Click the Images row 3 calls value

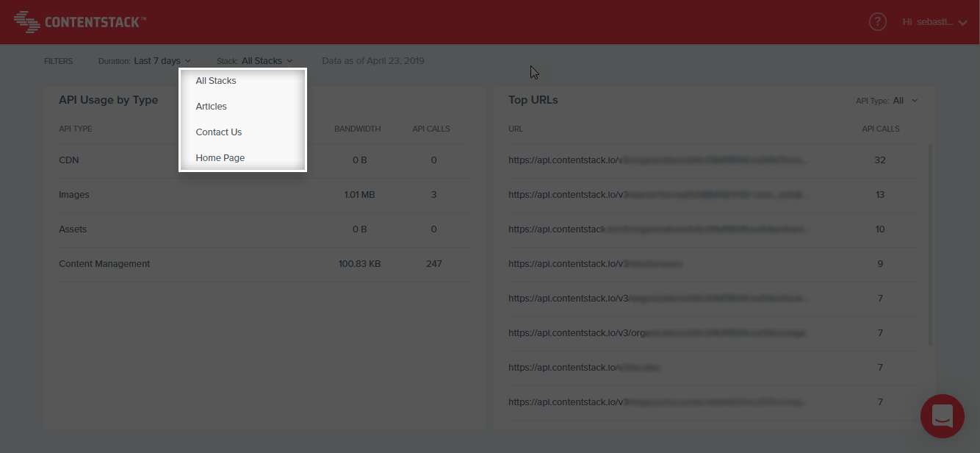[x=433, y=195]
